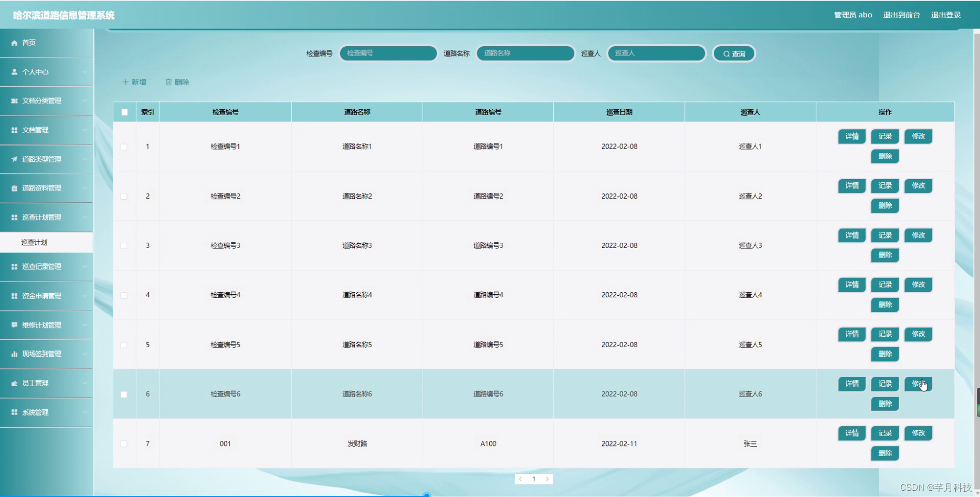This screenshot has height=497, width=980.
Task: Click the 文档分类管理 sidebar icon
Action: point(13,101)
